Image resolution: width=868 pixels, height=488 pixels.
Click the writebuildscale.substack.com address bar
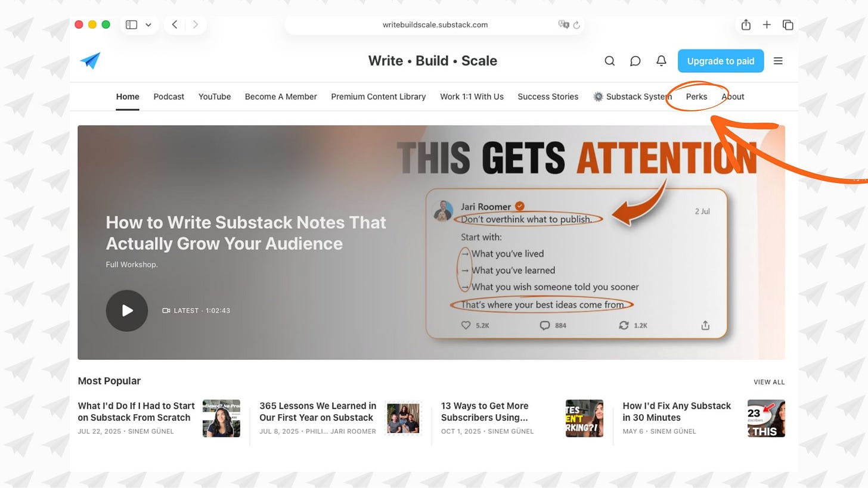tap(435, 24)
